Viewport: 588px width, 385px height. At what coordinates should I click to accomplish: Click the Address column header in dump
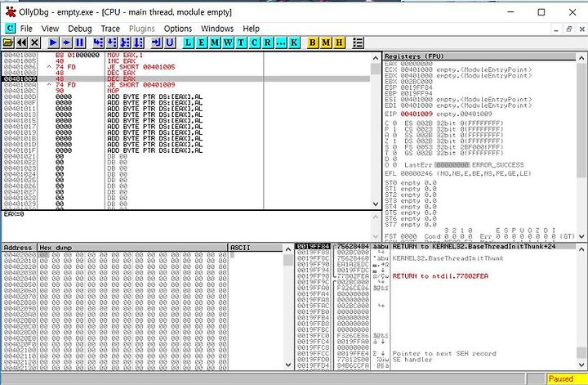pyautogui.click(x=19, y=248)
